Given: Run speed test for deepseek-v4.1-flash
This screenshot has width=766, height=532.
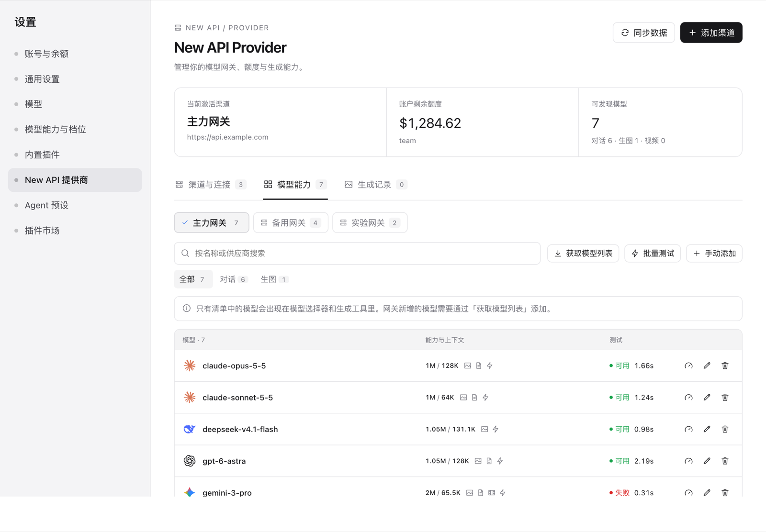Looking at the screenshot, I should pos(688,429).
